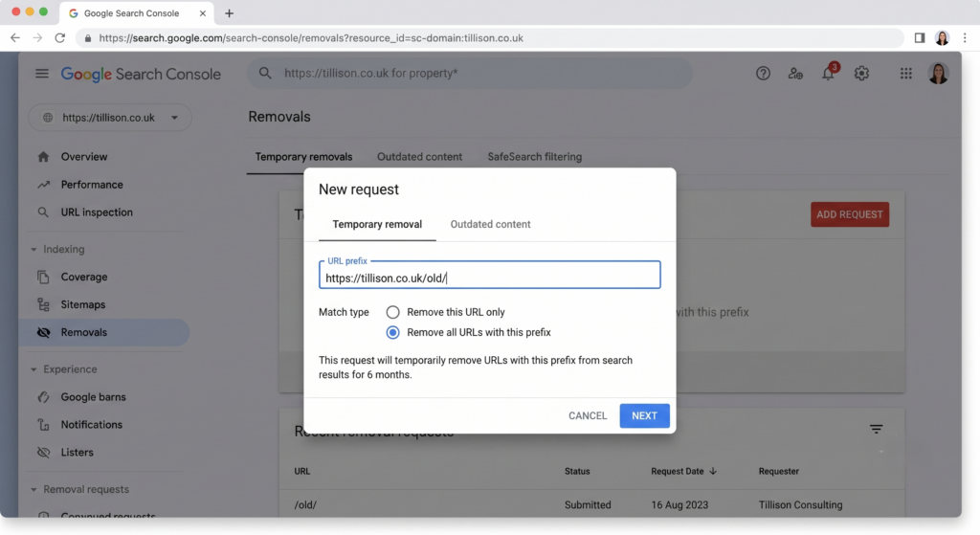Open the Google apps grid

pyautogui.click(x=905, y=73)
